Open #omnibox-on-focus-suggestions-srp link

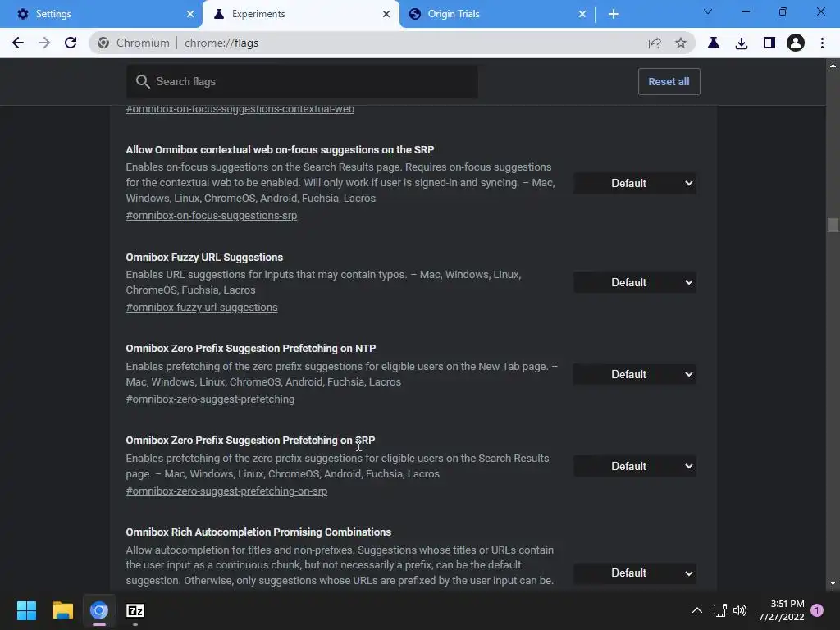[211, 216]
